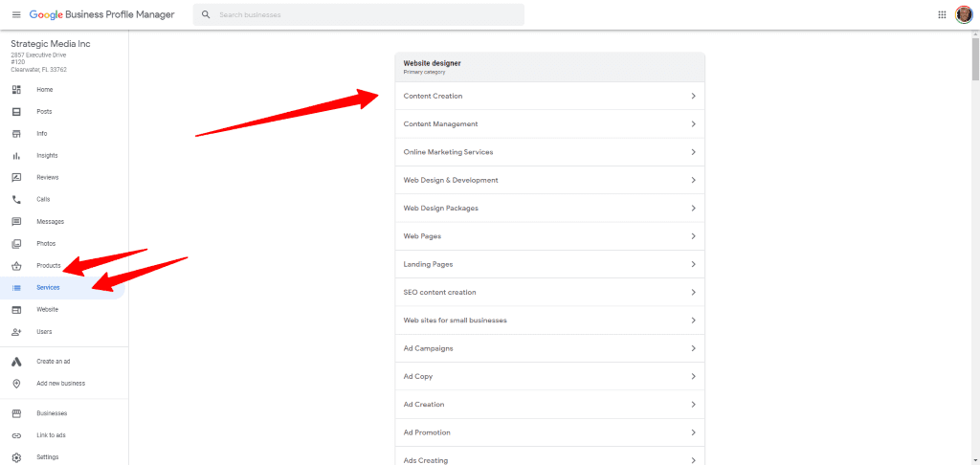Click the Home dashboard icon
The width and height of the screenshot is (980, 465).
(x=16, y=89)
